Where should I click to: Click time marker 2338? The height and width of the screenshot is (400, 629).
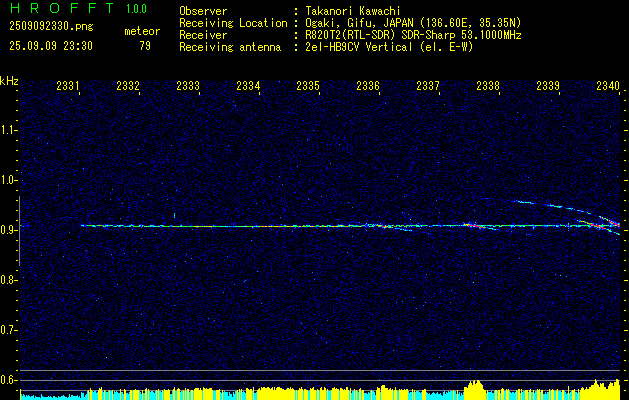488,85
